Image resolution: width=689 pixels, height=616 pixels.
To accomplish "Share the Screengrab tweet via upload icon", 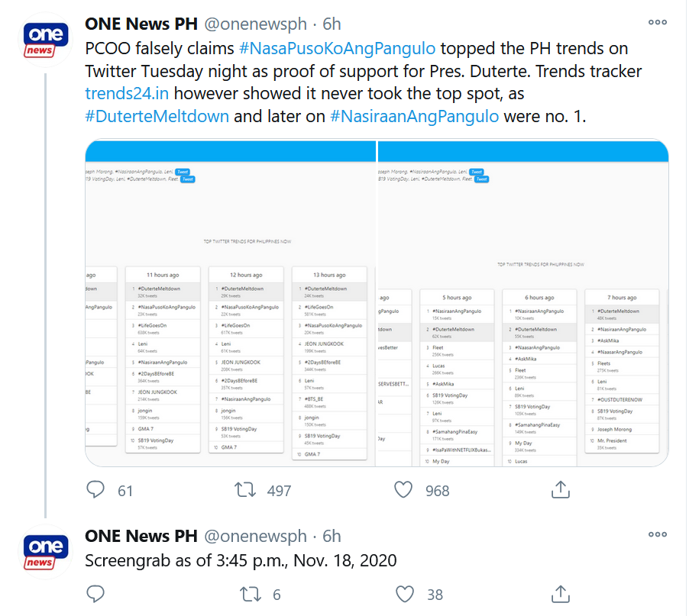I will (560, 594).
